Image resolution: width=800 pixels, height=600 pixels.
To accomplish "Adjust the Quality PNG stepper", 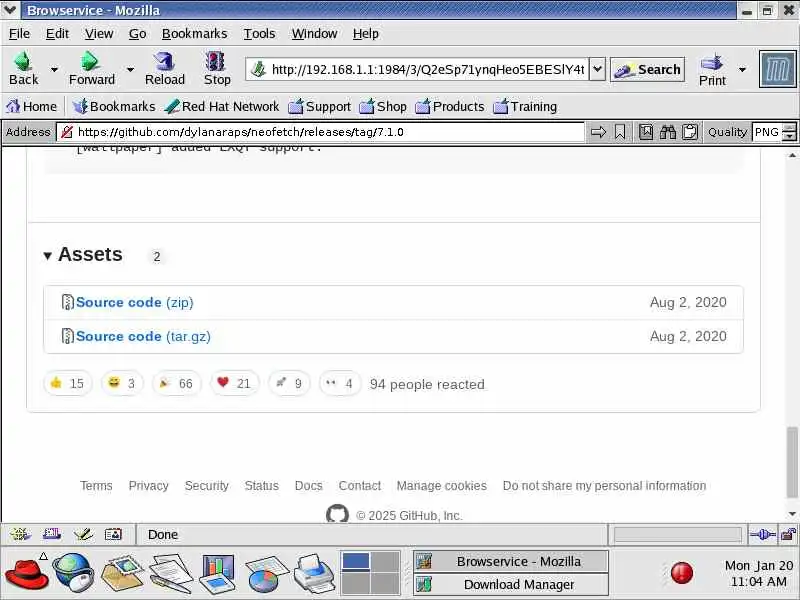I will coord(789,133).
